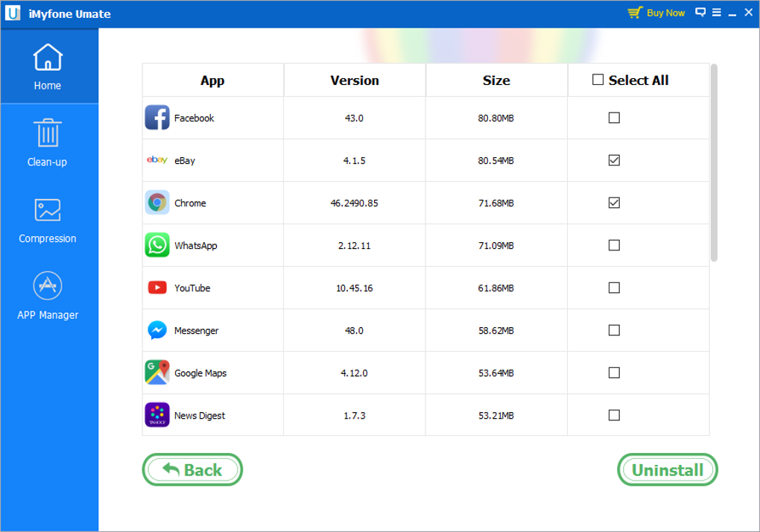Uncheck the eBay app checkbox
Image resolution: width=760 pixels, height=532 pixels.
(614, 160)
